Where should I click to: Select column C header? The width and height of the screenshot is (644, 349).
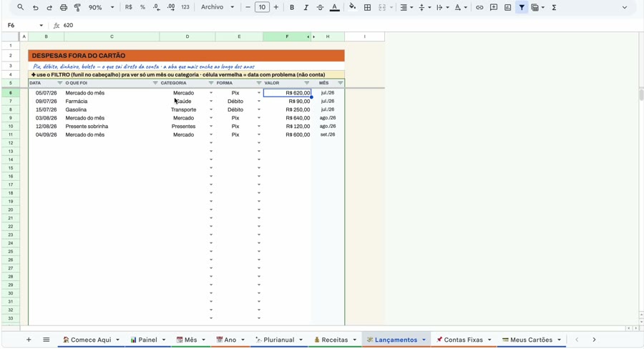112,36
